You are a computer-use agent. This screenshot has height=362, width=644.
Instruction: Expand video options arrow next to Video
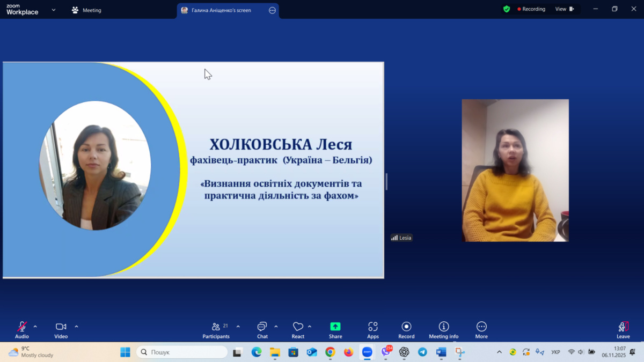pyautogui.click(x=76, y=327)
